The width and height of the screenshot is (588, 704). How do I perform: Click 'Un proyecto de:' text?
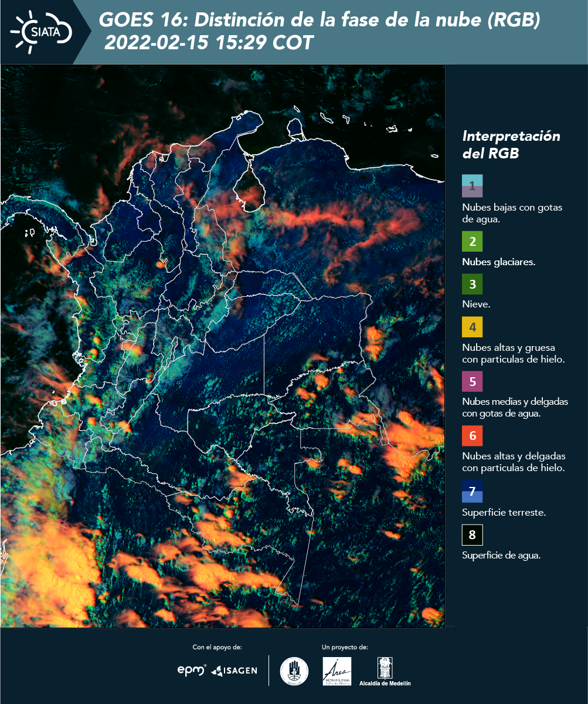tap(345, 647)
